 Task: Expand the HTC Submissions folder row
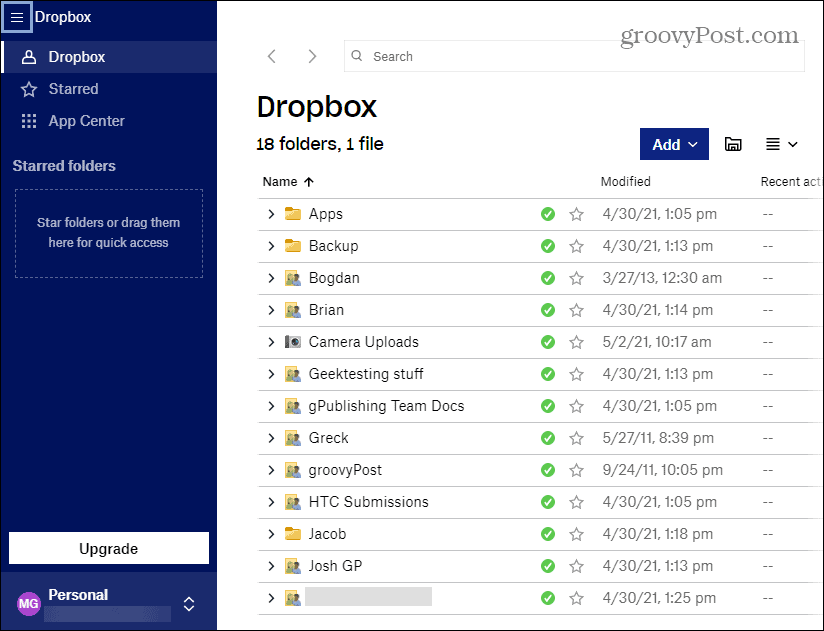point(271,502)
